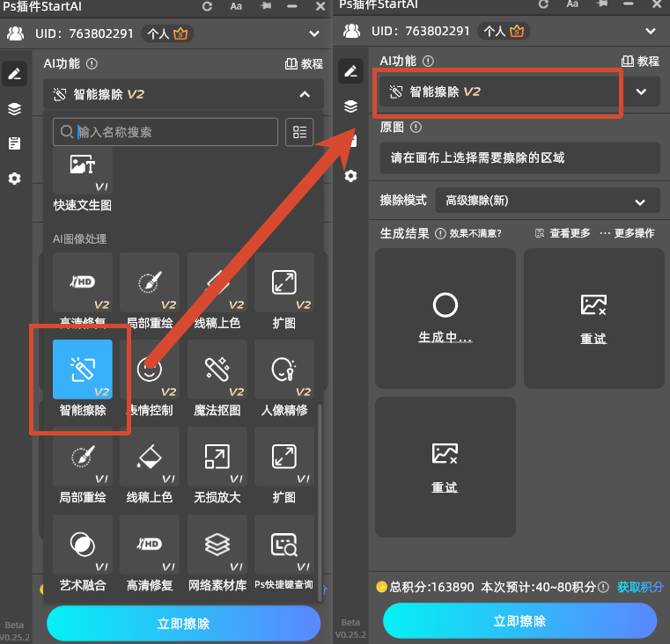Select 快速文生图 V1 tool in left panel
Screen dimensions: 670x644
[x=83, y=171]
